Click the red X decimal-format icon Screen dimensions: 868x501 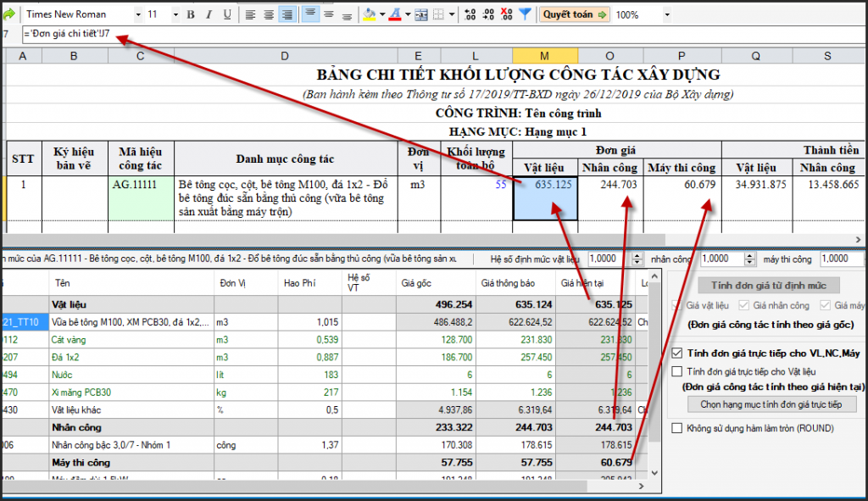[506, 14]
